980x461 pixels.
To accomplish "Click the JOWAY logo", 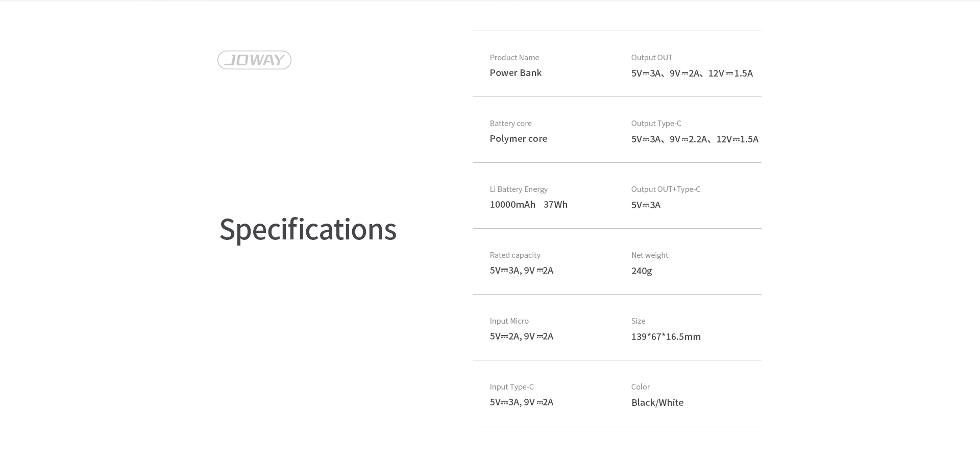I will coord(254,60).
